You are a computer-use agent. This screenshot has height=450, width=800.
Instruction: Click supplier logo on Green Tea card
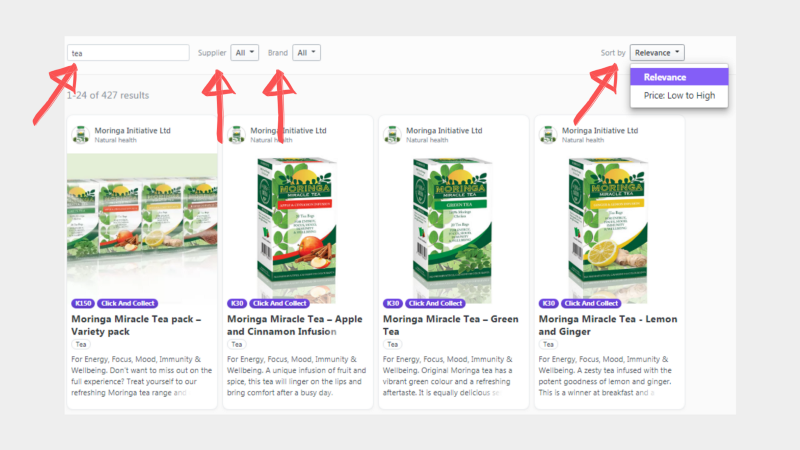[392, 135]
